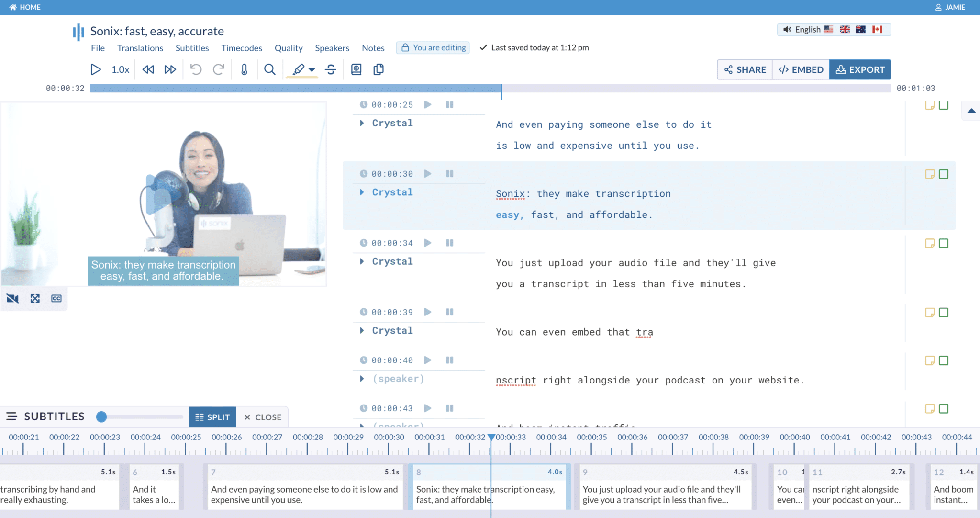Click the strikethrough tool icon
The width and height of the screenshot is (980, 518).
(x=331, y=70)
